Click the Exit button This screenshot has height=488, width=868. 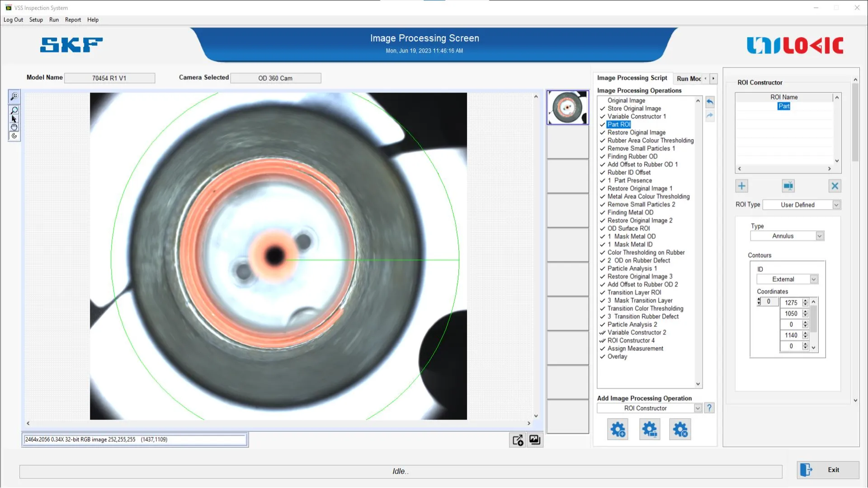click(x=827, y=470)
